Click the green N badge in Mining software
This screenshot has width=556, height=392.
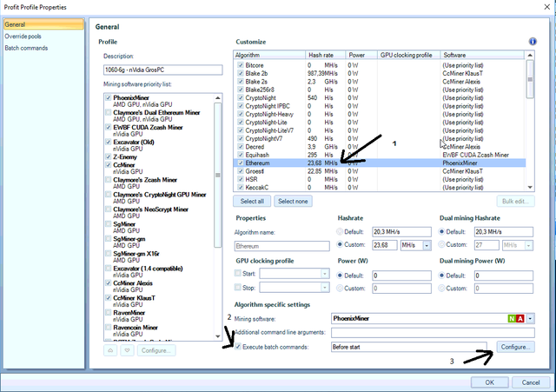(x=512, y=319)
